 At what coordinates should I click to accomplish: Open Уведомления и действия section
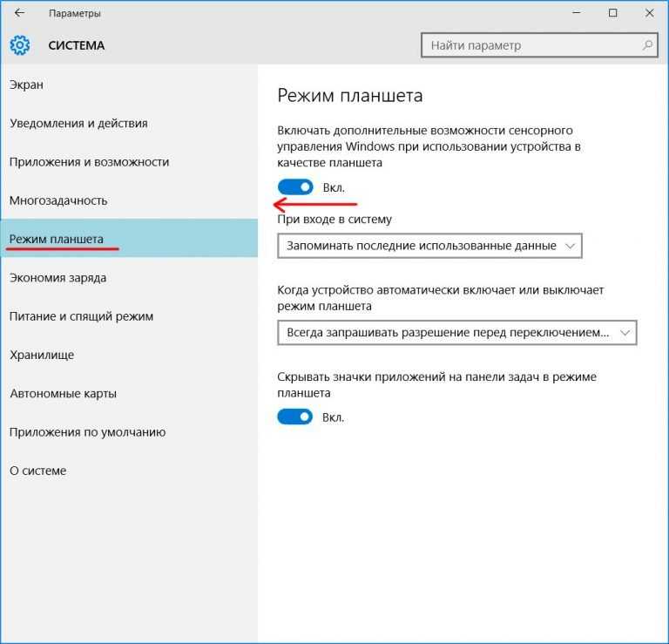click(x=129, y=124)
